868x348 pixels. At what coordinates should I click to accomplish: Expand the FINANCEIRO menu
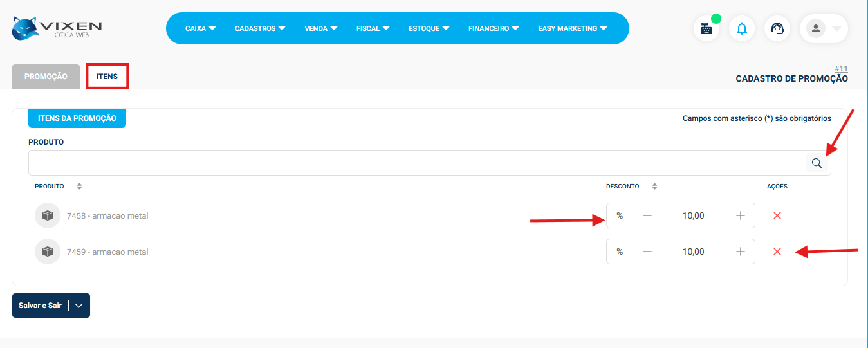point(494,28)
